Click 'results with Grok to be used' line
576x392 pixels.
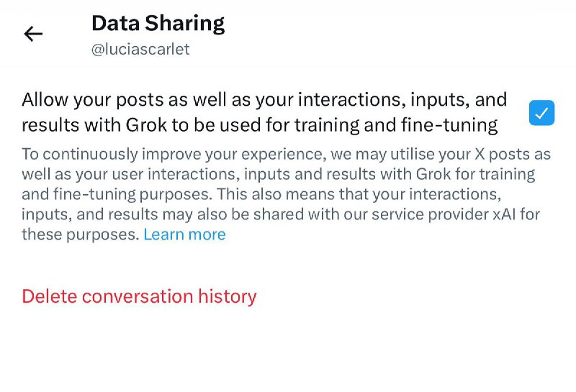tap(259, 125)
